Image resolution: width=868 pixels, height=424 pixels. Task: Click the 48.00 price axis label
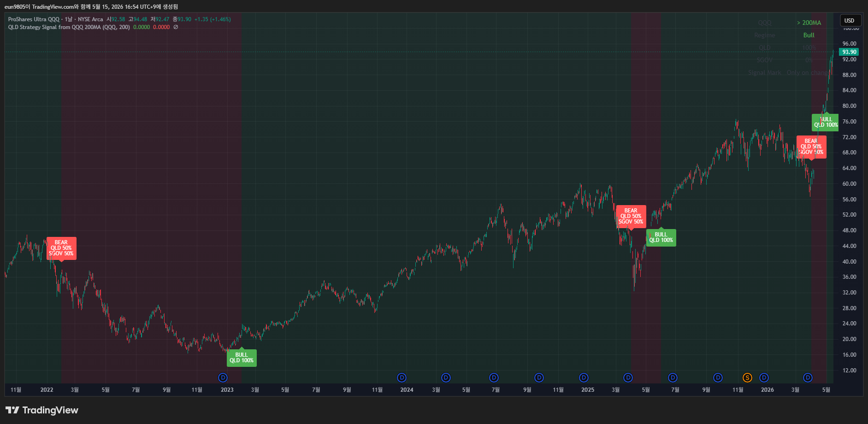click(849, 230)
